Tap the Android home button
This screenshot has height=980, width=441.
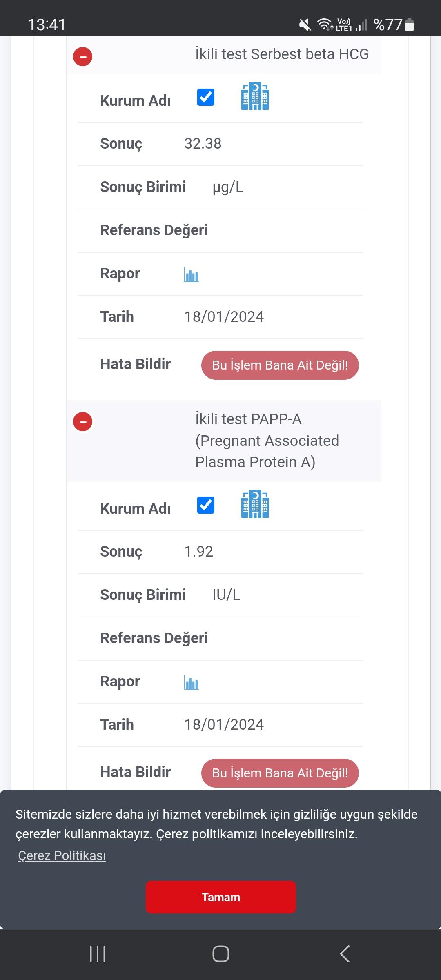click(x=220, y=954)
